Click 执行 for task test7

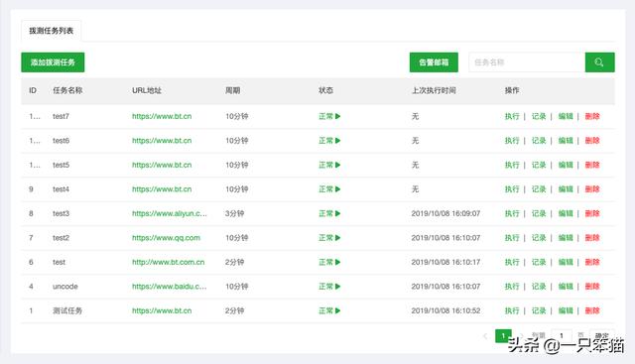point(512,117)
